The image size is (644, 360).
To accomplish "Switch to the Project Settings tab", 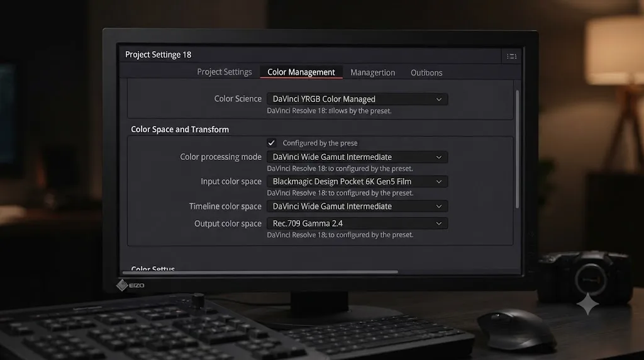I will click(x=225, y=72).
